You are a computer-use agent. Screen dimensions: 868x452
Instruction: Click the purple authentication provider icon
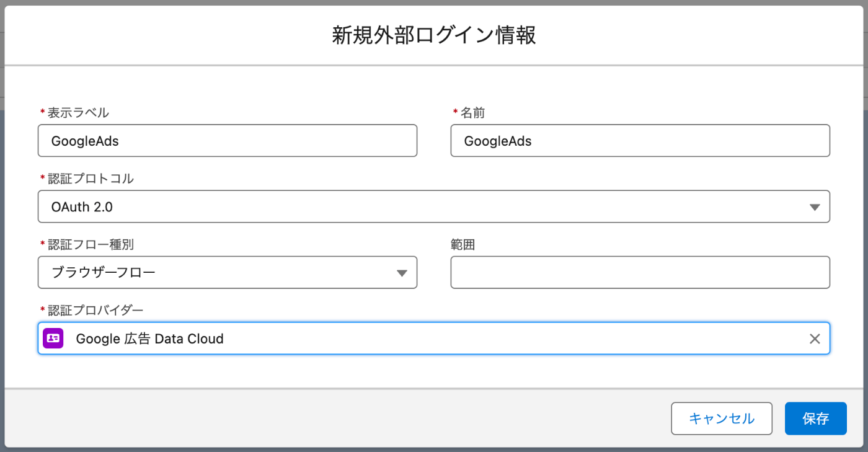53,339
